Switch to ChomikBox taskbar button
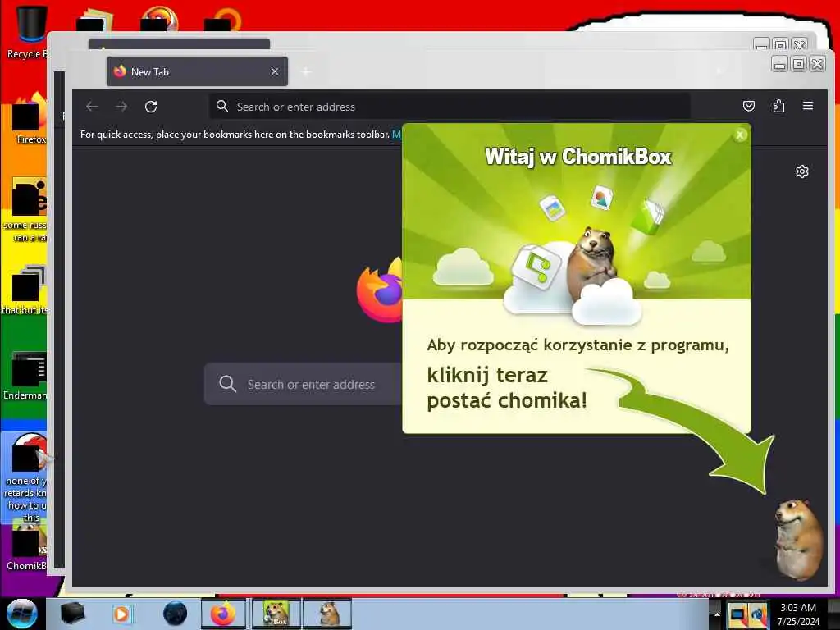Image resolution: width=840 pixels, height=630 pixels. click(276, 614)
